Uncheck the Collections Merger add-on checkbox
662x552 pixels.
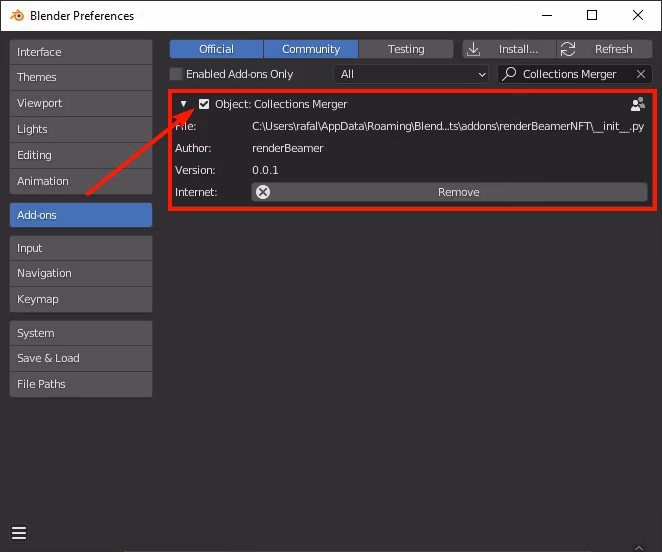coord(204,104)
